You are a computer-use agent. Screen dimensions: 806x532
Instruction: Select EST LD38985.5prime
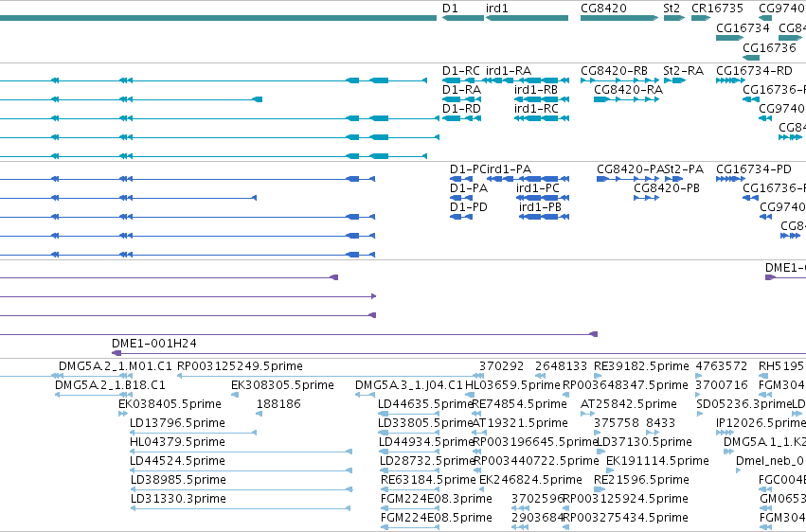(178, 481)
